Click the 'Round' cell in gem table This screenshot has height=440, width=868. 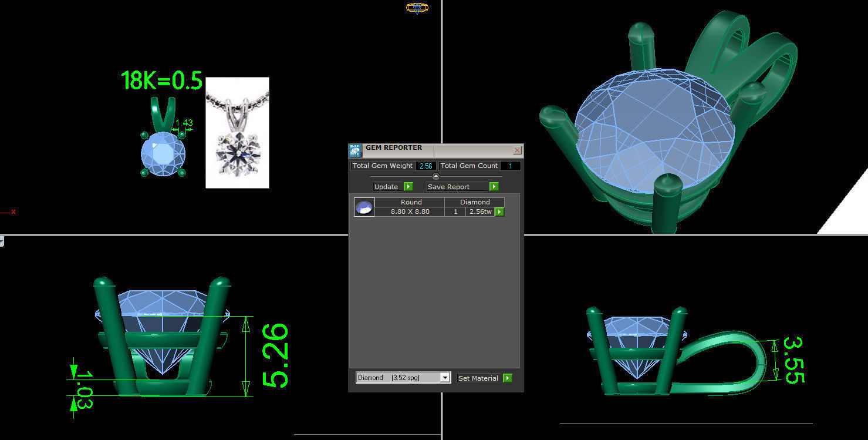point(410,202)
